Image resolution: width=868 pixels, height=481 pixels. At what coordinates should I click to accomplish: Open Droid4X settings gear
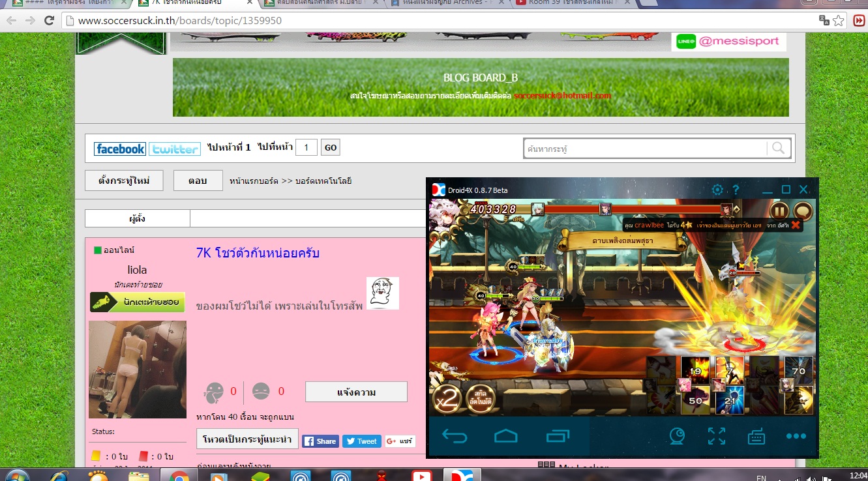(x=717, y=190)
